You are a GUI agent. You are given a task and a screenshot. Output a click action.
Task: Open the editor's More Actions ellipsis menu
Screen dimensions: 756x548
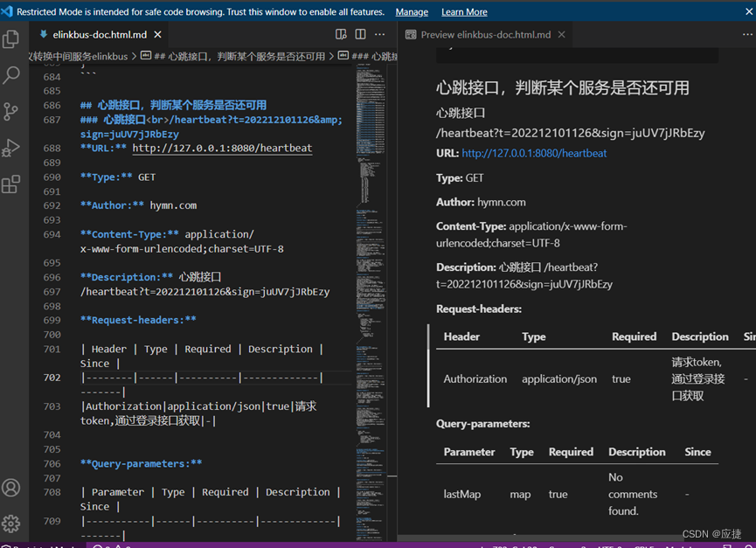coord(380,34)
